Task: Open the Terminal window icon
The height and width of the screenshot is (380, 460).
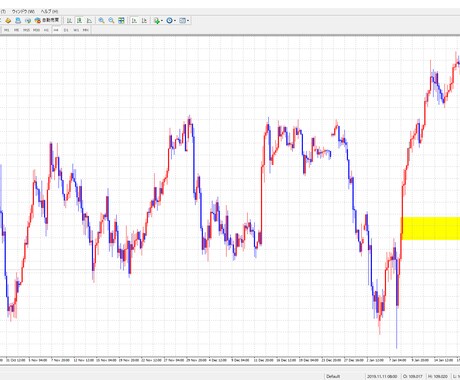Action: pyautogui.click(x=28, y=21)
